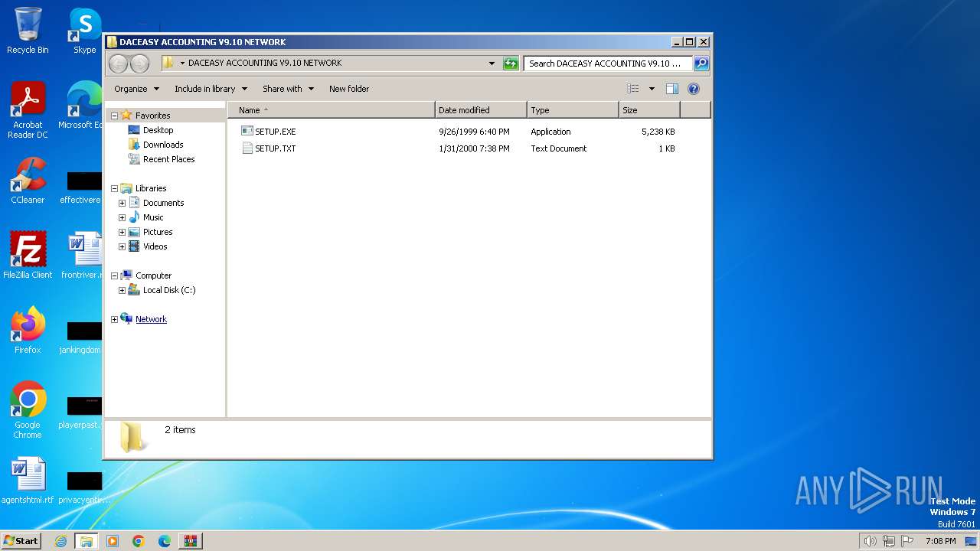Open CCleaner desktop shortcut

tap(28, 181)
